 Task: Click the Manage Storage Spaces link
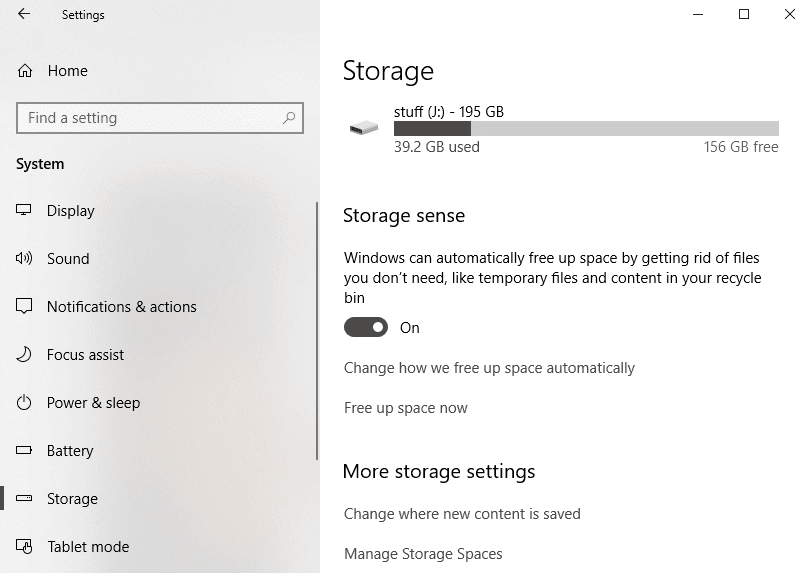[423, 554]
